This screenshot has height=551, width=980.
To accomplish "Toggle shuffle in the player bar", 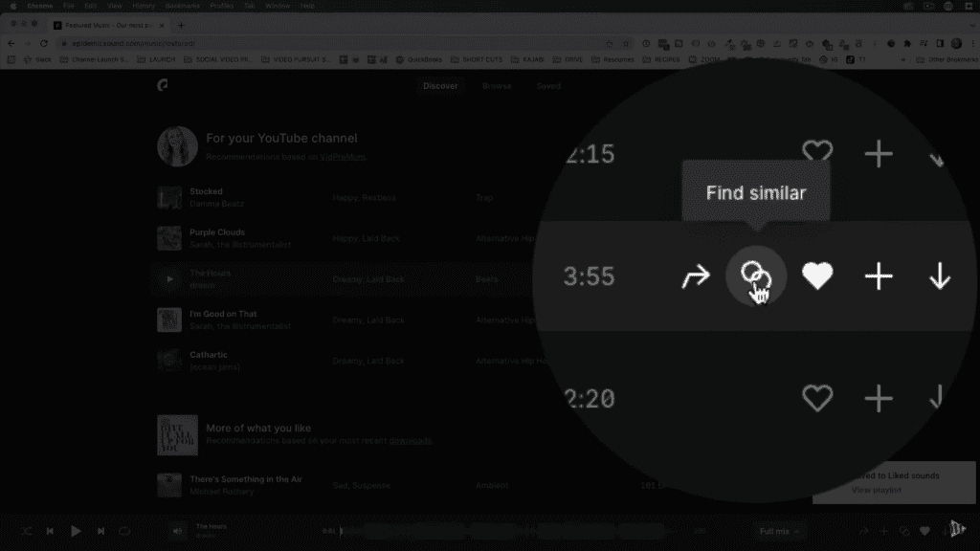I will coord(27,531).
